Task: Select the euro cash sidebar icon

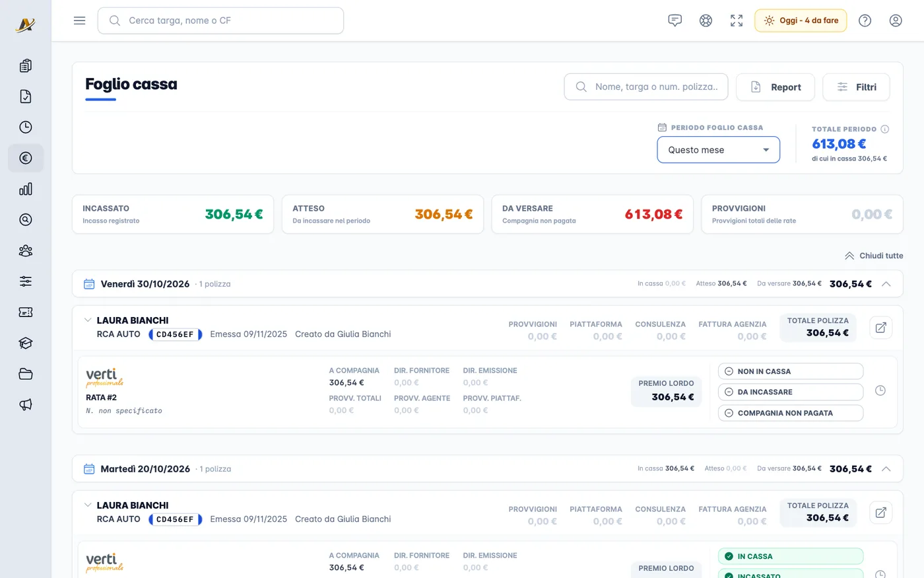Action: click(x=26, y=158)
